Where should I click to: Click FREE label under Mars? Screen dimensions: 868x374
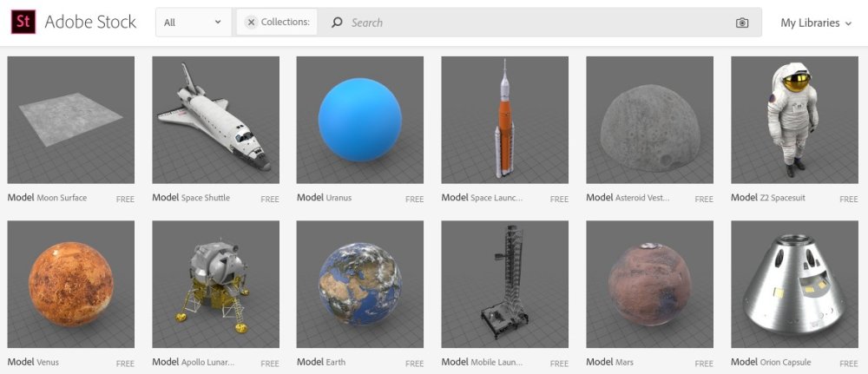(704, 364)
